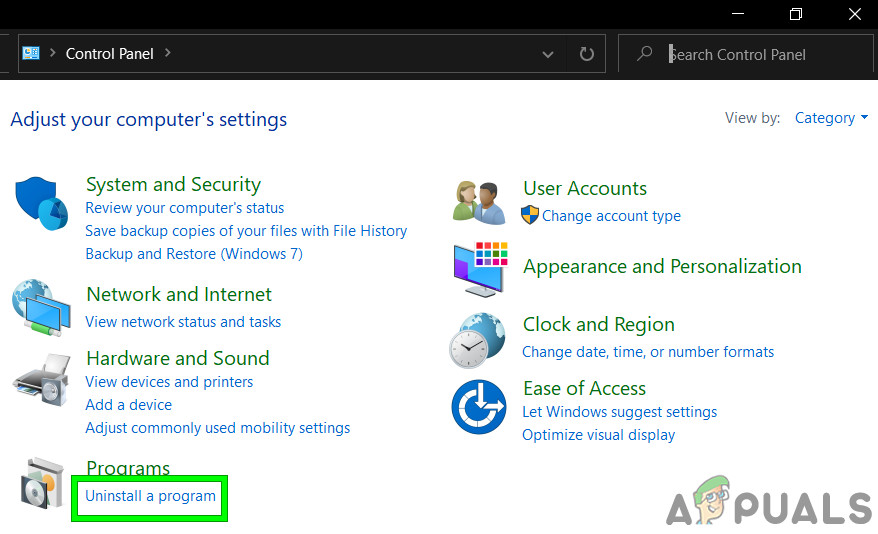878x534 pixels.
Task: Open Hardware and Sound category
Action: (x=178, y=358)
